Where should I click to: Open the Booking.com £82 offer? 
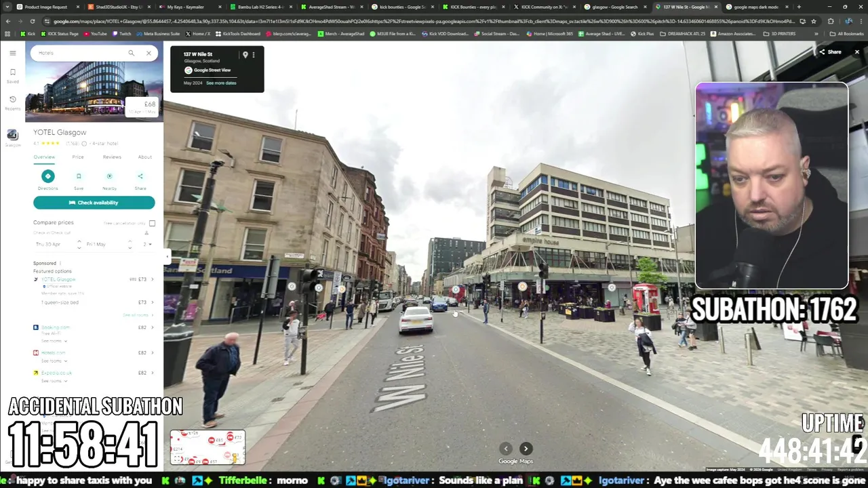click(x=94, y=327)
